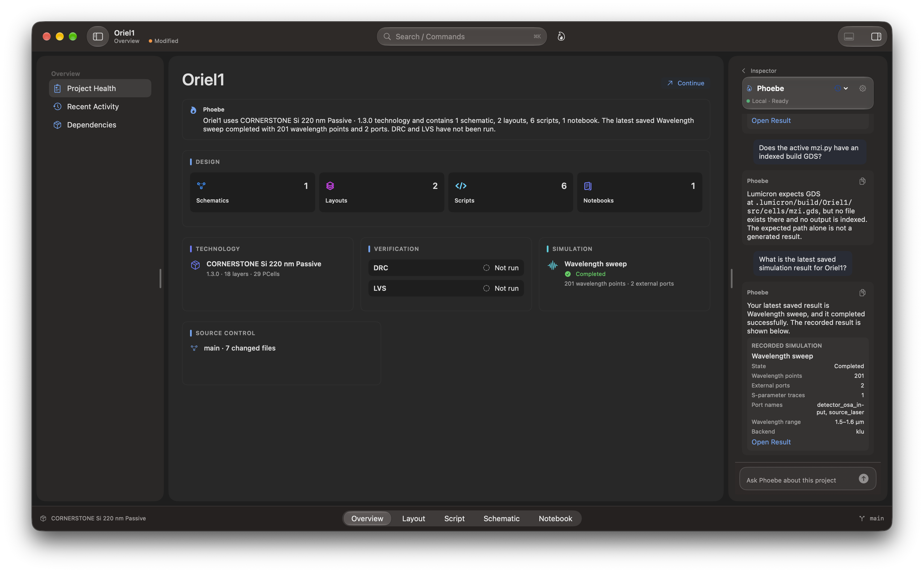Toggle the right inspector panel button
This screenshot has height=573, width=924.
876,36
